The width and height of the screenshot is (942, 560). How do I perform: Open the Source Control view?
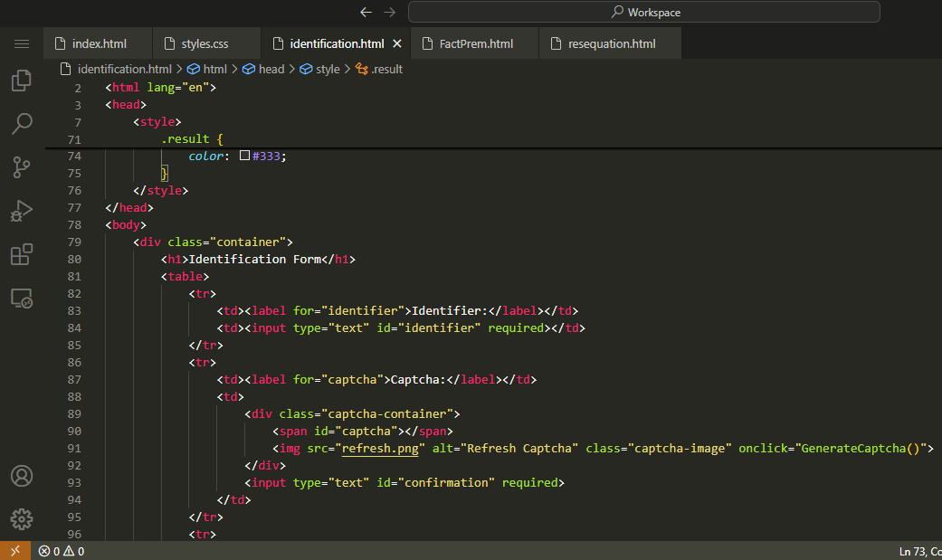pyautogui.click(x=22, y=167)
